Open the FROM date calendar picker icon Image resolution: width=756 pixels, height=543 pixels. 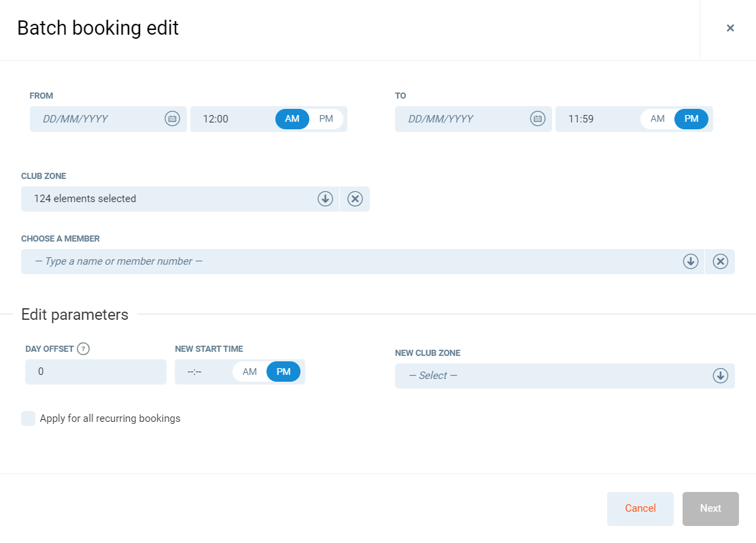[x=172, y=119]
